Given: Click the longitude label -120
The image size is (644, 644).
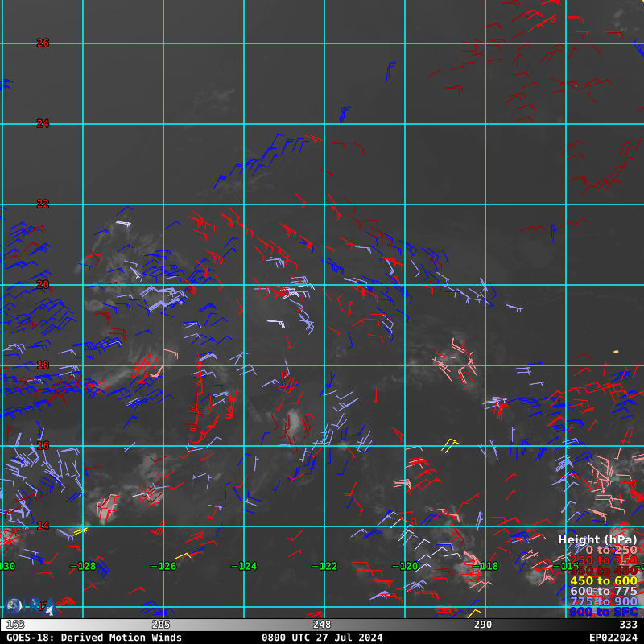Looking at the screenshot, I should pos(405,567).
